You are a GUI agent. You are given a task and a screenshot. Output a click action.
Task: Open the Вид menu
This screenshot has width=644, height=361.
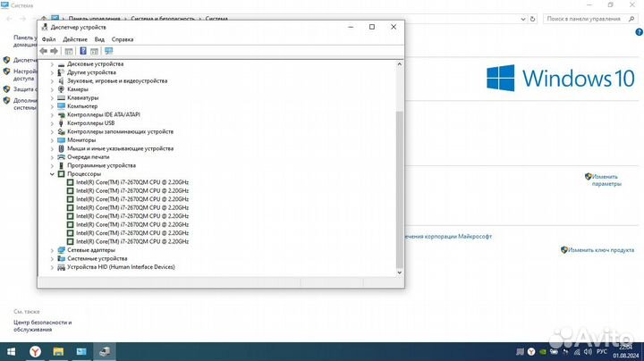point(99,39)
